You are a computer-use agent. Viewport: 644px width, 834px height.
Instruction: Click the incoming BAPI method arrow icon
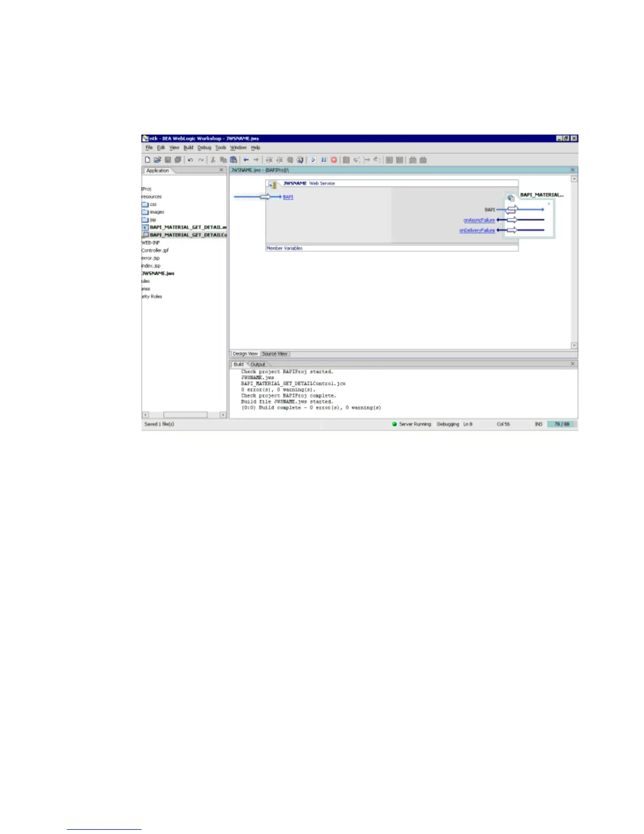(x=266, y=196)
